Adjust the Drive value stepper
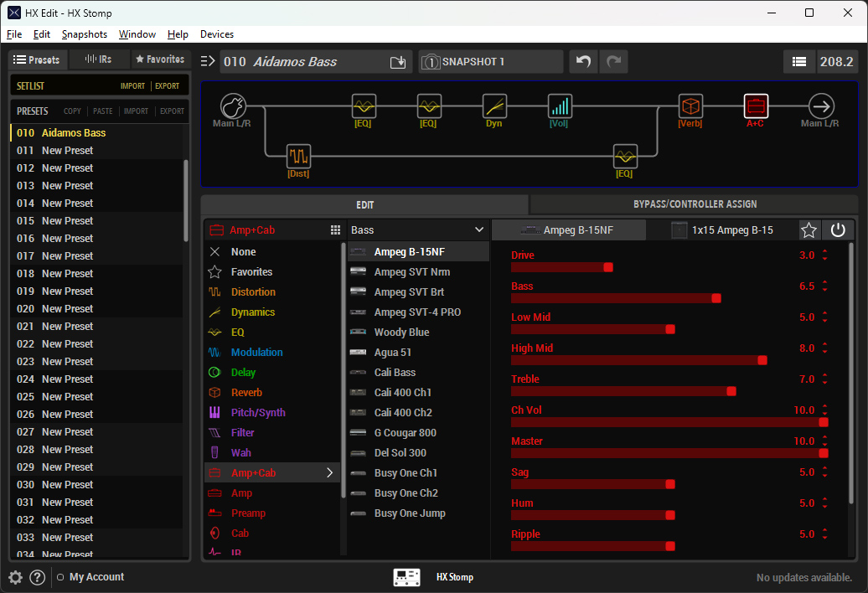 point(824,255)
